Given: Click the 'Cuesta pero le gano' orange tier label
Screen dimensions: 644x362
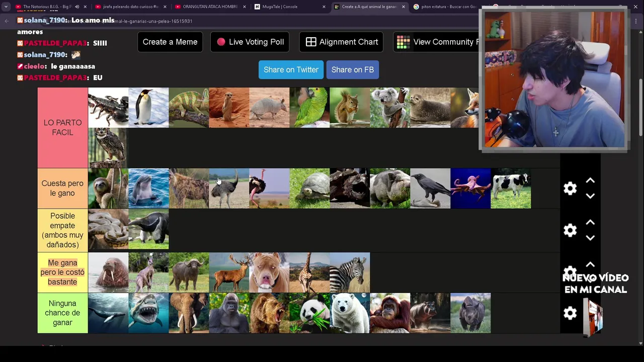Looking at the screenshot, I should pyautogui.click(x=62, y=189).
